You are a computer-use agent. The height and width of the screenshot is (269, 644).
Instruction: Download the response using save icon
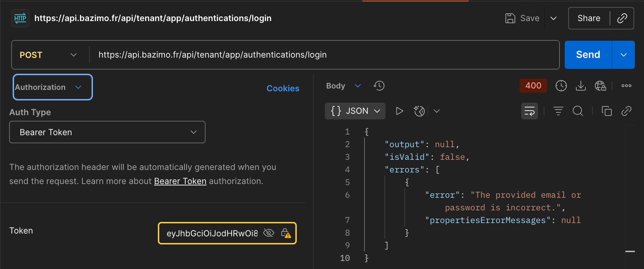point(581,86)
